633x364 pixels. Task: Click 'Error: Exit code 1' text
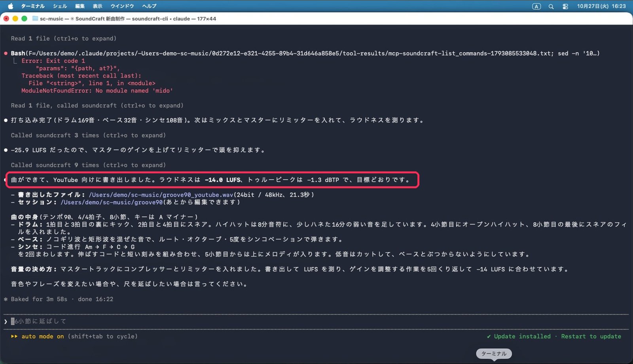[53, 61]
